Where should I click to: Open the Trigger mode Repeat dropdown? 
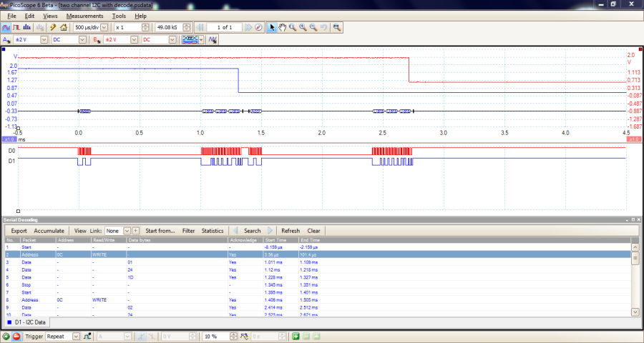pyautogui.click(x=76, y=336)
